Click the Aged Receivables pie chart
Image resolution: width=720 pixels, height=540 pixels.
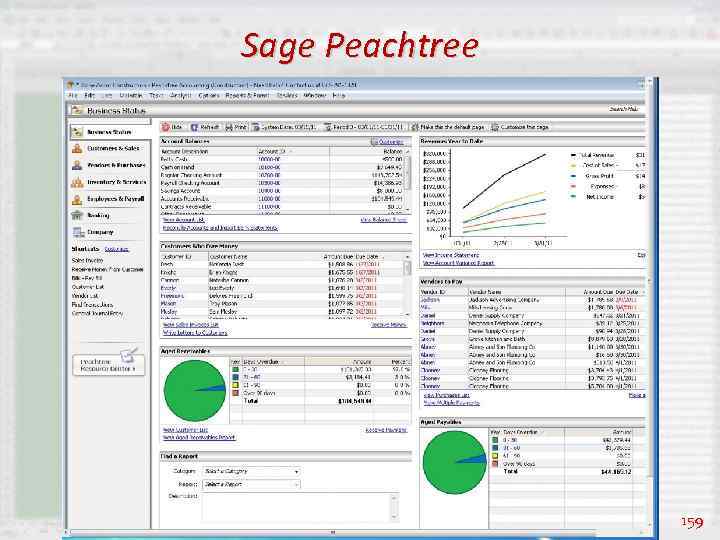(195, 390)
